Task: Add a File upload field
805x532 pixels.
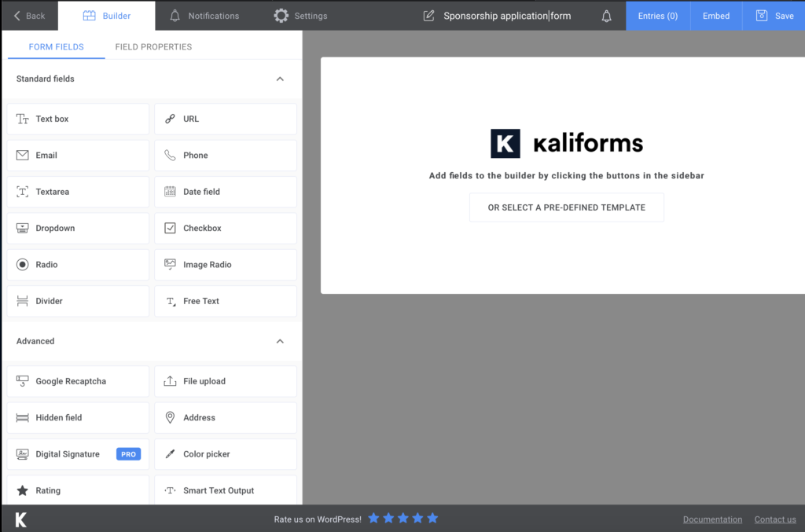Action: click(226, 381)
